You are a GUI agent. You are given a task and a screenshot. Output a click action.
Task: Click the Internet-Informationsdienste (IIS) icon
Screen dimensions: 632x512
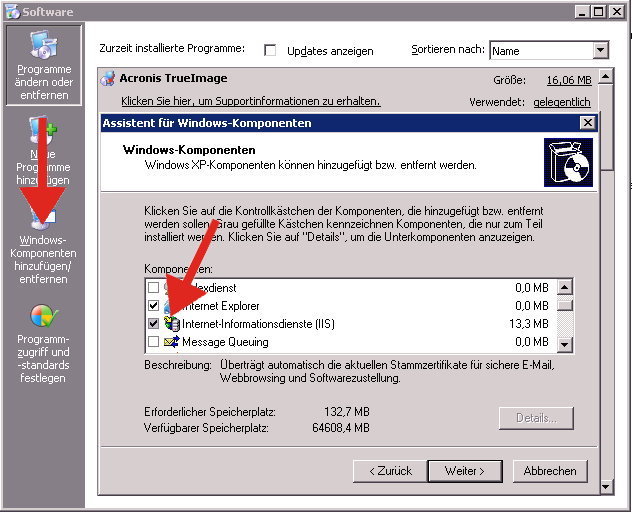[x=171, y=324]
